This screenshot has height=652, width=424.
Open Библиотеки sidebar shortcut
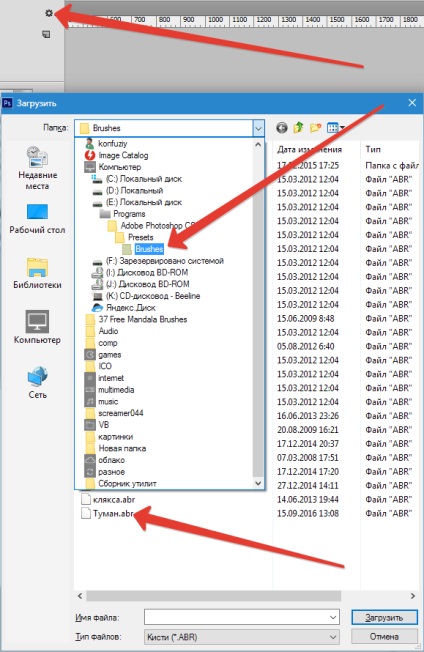click(37, 273)
